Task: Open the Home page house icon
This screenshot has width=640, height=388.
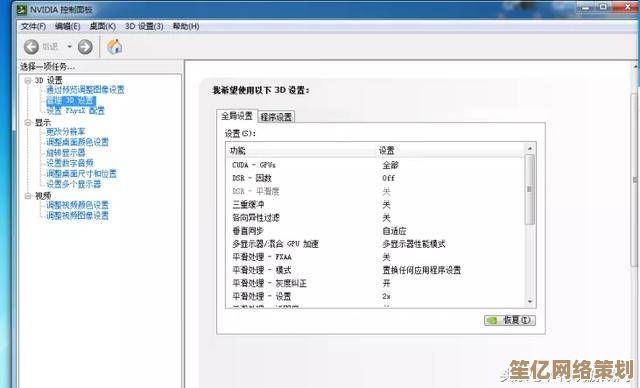Action: click(x=115, y=46)
